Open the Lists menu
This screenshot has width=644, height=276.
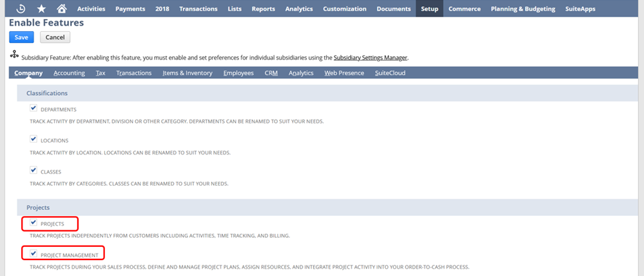(234, 9)
